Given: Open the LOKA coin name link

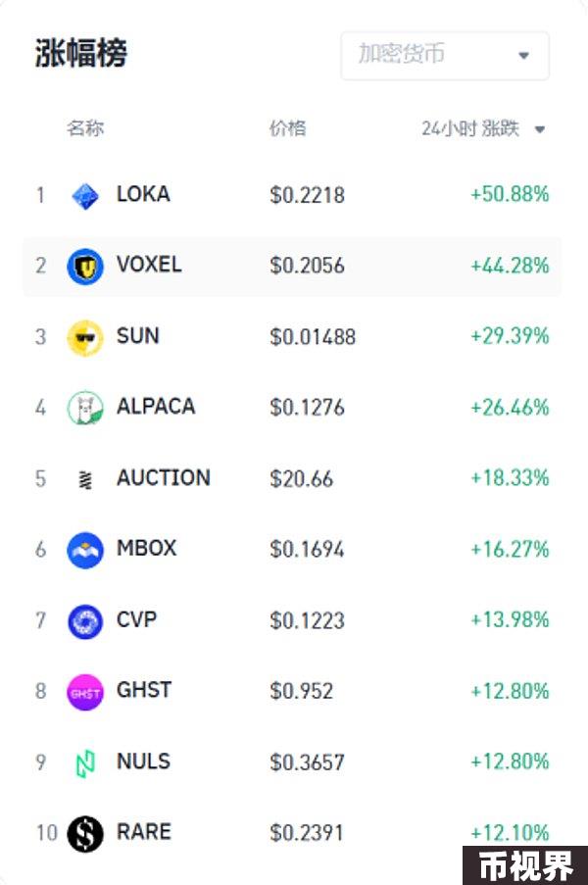Looking at the screenshot, I should coord(143,194).
